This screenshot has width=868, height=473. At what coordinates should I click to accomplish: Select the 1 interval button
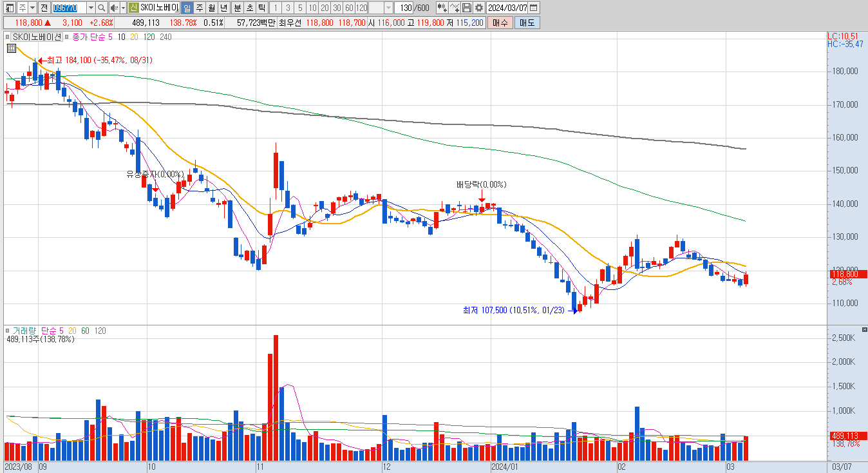tap(276, 8)
